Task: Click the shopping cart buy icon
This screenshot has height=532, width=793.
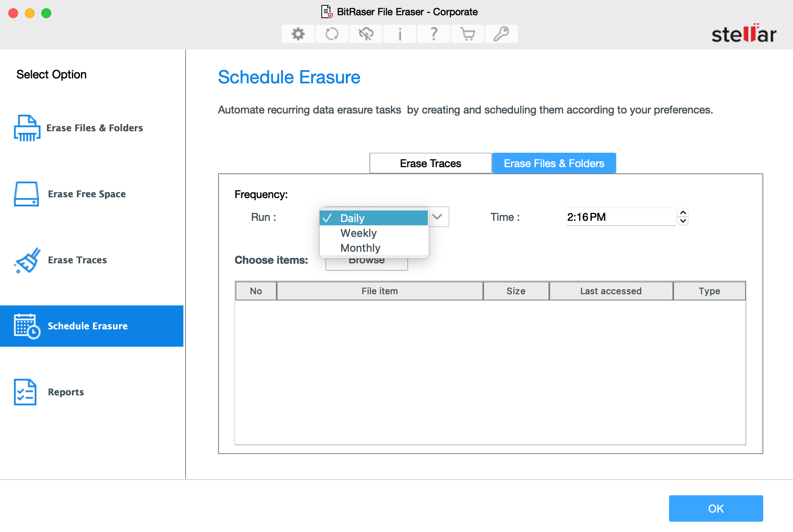Action: click(x=467, y=34)
